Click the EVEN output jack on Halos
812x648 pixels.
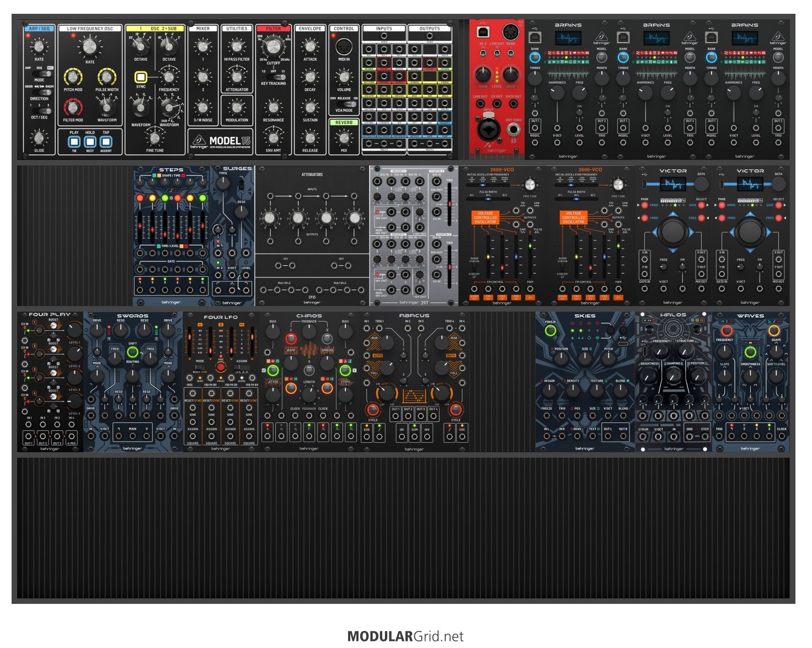[x=704, y=436]
